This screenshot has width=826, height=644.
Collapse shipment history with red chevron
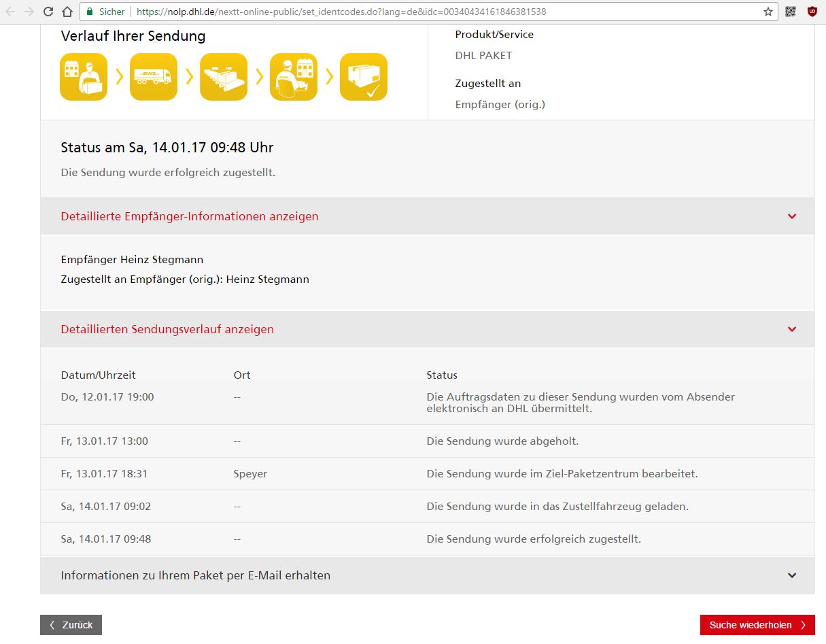792,329
